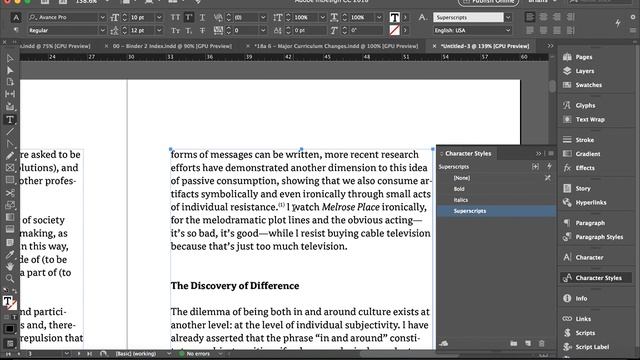
Task: Open the Glyphs panel
Action: tap(579, 105)
